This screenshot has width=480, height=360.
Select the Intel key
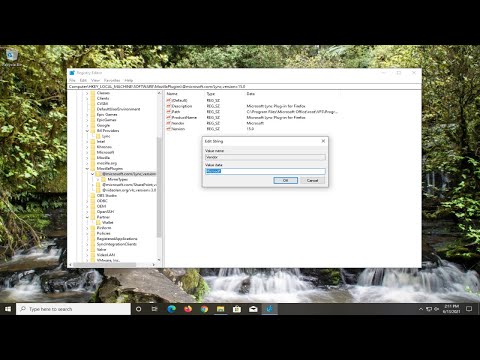[x=101, y=142]
